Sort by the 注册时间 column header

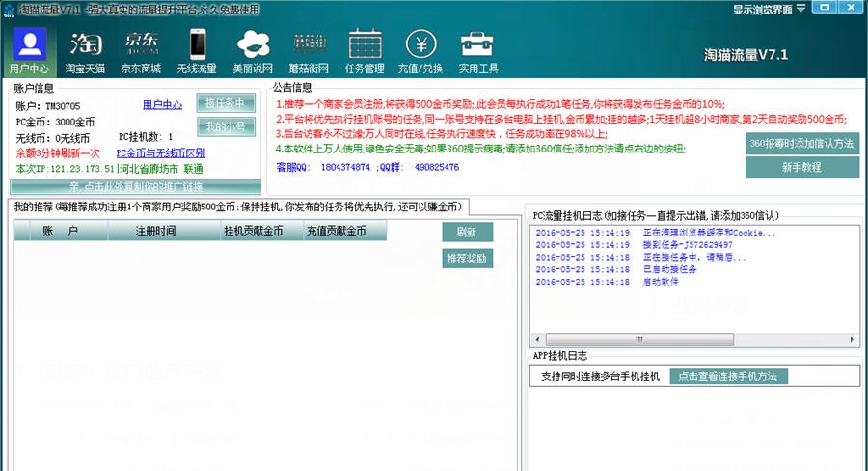[164, 231]
